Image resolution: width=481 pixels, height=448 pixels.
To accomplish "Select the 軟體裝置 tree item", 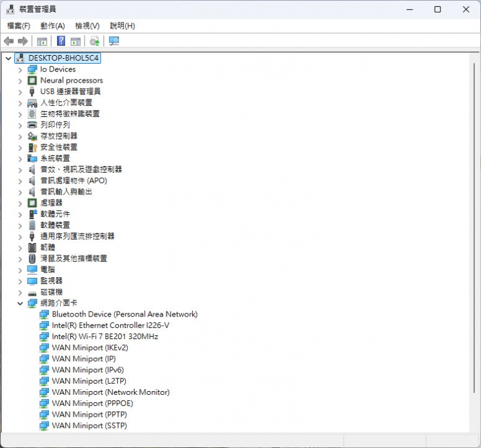I will (55, 225).
